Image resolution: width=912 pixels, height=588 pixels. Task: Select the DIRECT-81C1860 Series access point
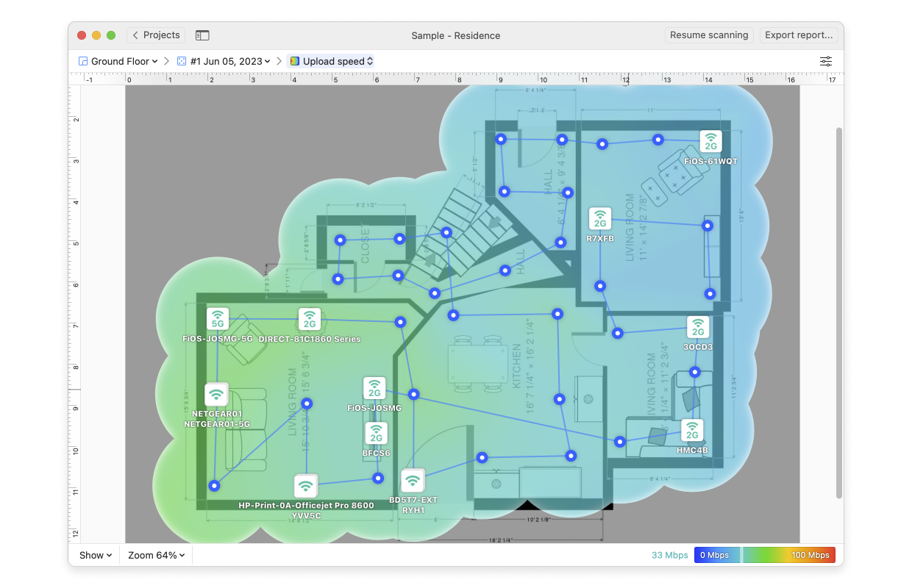[310, 320]
